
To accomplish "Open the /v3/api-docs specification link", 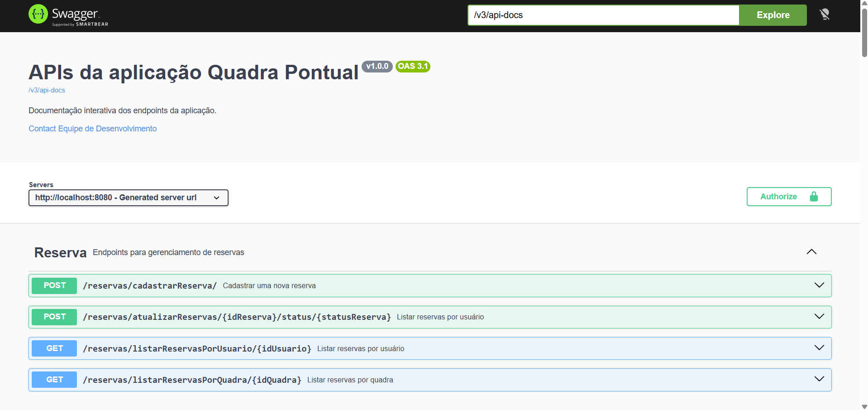I will click(47, 90).
